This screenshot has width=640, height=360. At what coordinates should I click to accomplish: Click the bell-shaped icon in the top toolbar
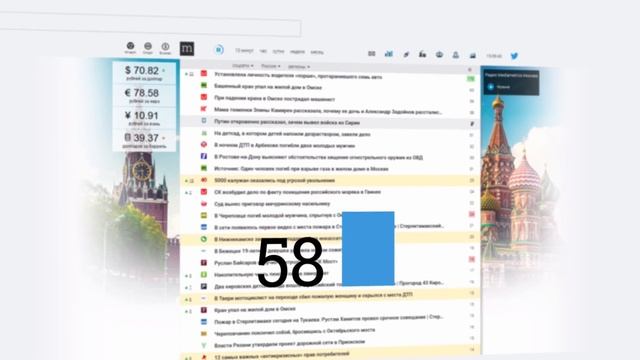pos(456,55)
